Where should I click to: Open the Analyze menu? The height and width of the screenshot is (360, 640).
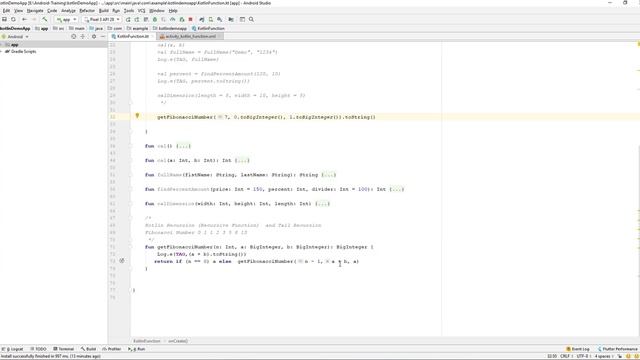click(x=69, y=11)
